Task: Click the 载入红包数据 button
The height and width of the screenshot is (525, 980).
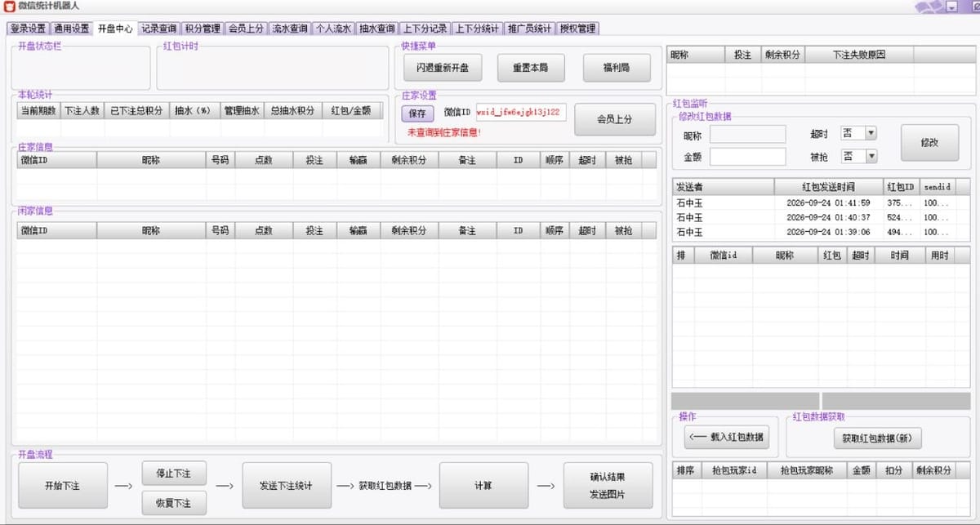Action: [x=727, y=437]
